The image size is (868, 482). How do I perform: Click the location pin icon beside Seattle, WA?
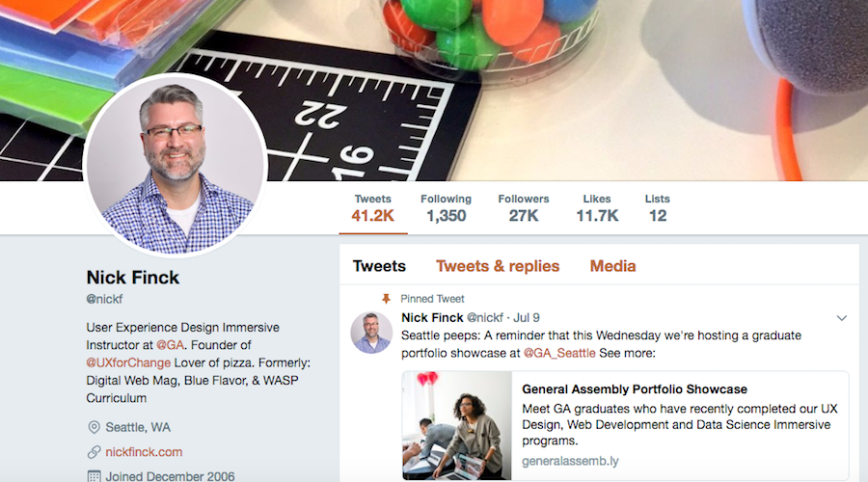[x=94, y=427]
